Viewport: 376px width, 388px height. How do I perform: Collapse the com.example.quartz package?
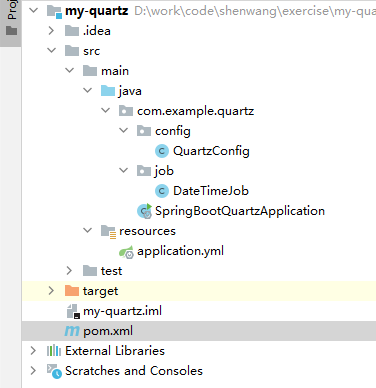point(106,111)
